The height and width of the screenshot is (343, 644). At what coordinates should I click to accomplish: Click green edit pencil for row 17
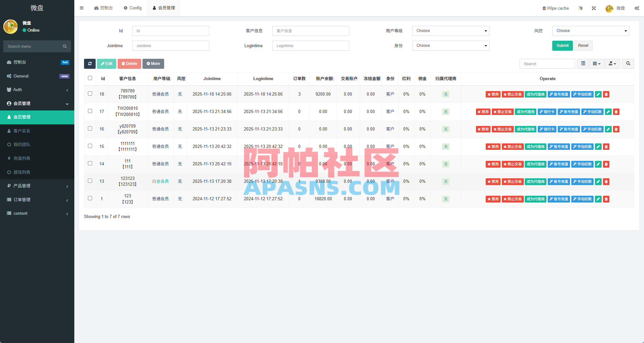608,112
